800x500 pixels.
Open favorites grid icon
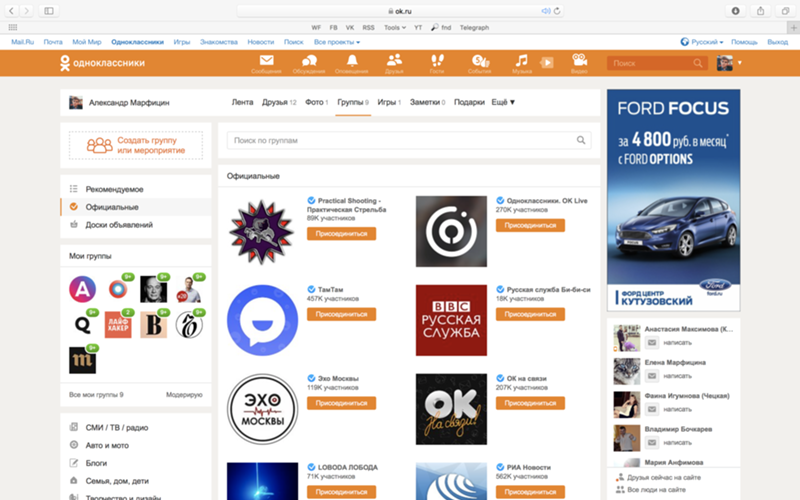click(13, 28)
